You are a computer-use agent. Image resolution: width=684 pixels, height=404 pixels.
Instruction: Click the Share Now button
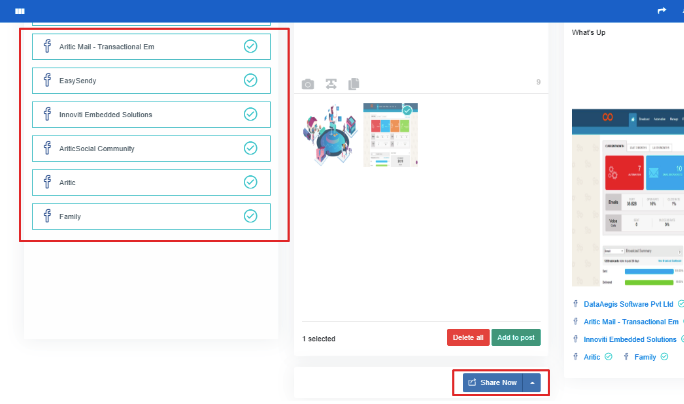492,383
